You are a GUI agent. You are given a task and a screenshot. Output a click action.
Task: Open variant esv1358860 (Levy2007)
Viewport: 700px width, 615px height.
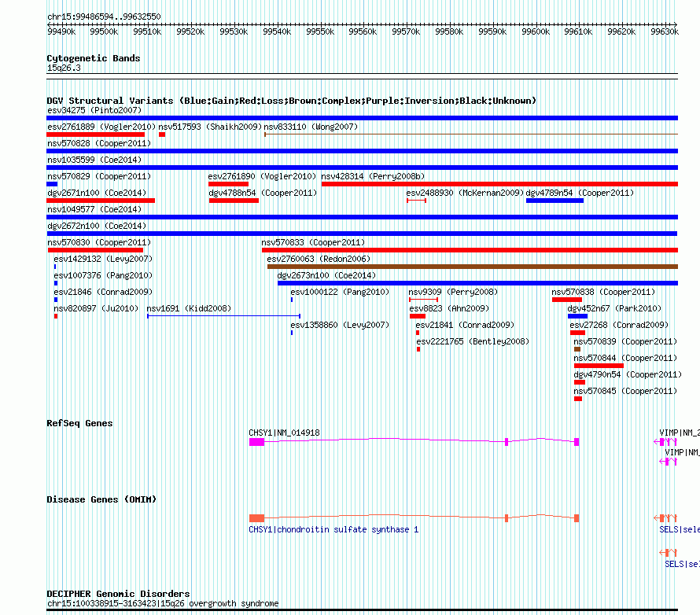pos(340,325)
